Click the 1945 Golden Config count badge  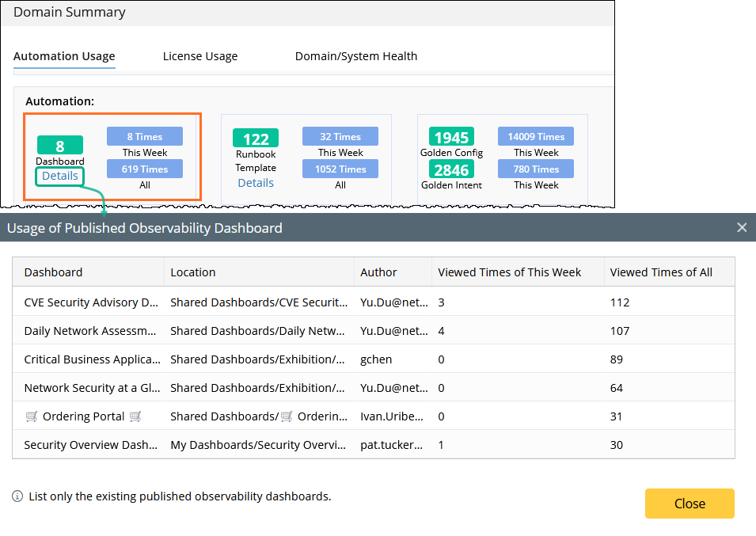point(451,138)
